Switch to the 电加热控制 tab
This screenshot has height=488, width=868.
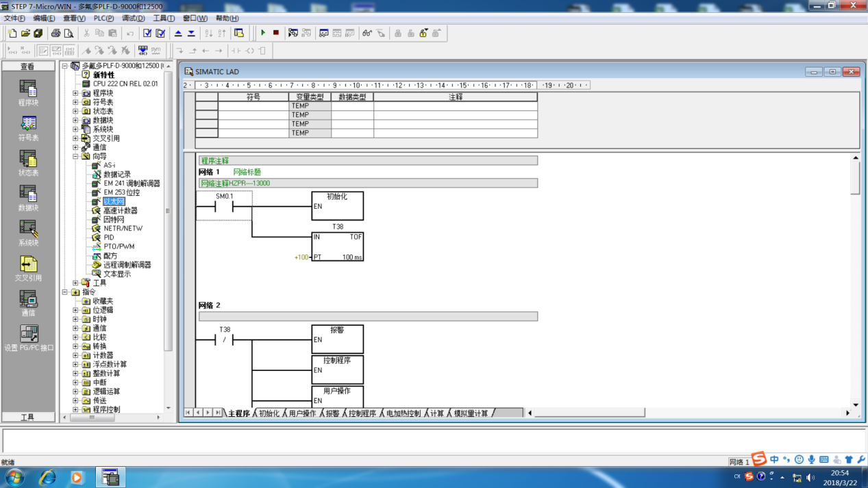[x=404, y=413]
